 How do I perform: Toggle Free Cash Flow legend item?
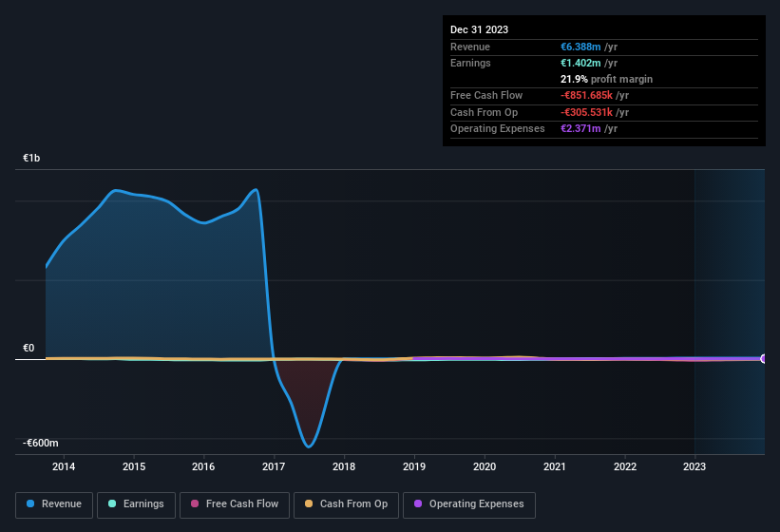pos(235,504)
